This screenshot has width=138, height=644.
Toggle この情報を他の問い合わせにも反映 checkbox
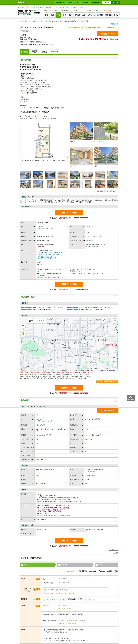point(45,630)
